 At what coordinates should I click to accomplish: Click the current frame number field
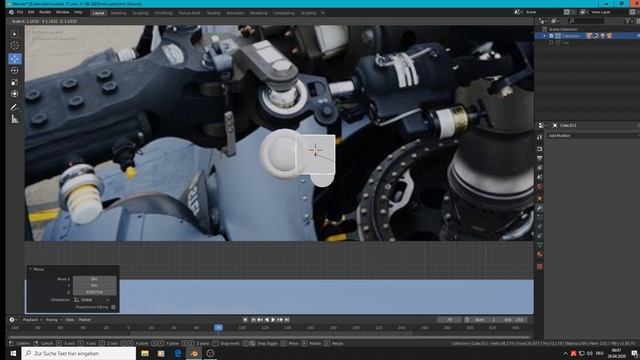tap(449, 320)
